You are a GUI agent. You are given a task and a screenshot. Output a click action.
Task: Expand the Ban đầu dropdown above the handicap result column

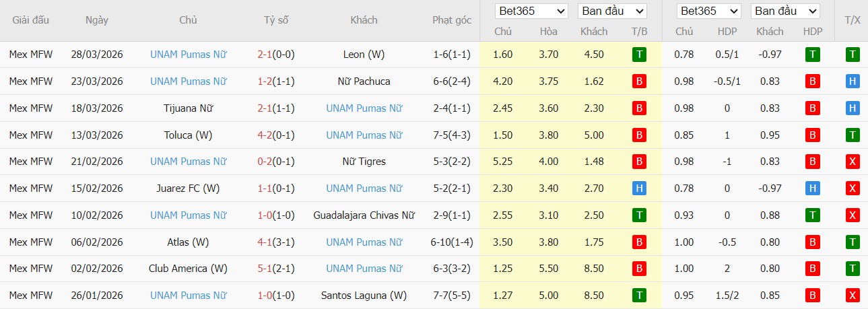click(x=785, y=11)
